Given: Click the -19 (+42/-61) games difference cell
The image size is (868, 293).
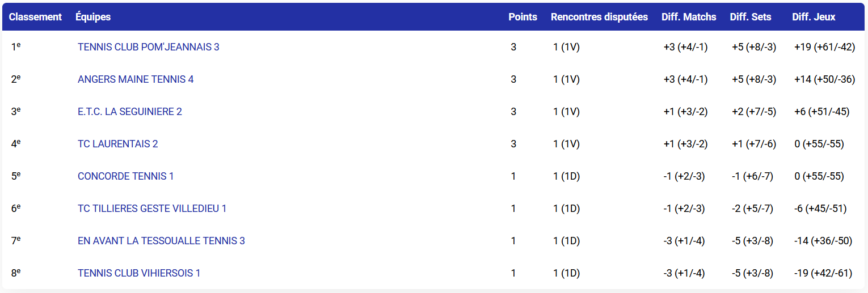Looking at the screenshot, I should (823, 273).
